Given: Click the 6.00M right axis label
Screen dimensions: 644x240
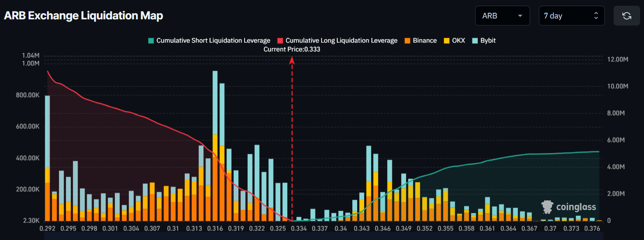Looking at the screenshot, I should tap(616, 140).
